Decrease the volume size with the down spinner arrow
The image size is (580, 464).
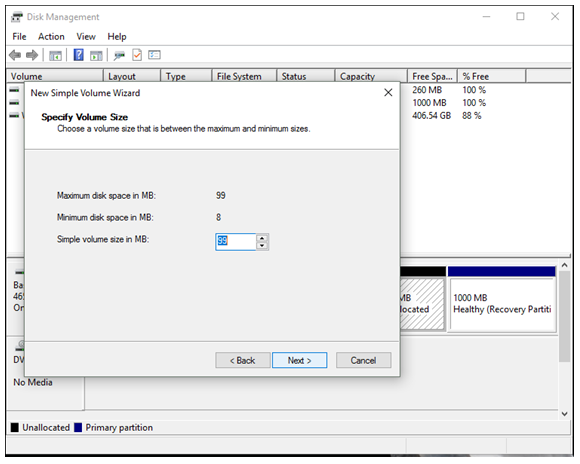262,246
